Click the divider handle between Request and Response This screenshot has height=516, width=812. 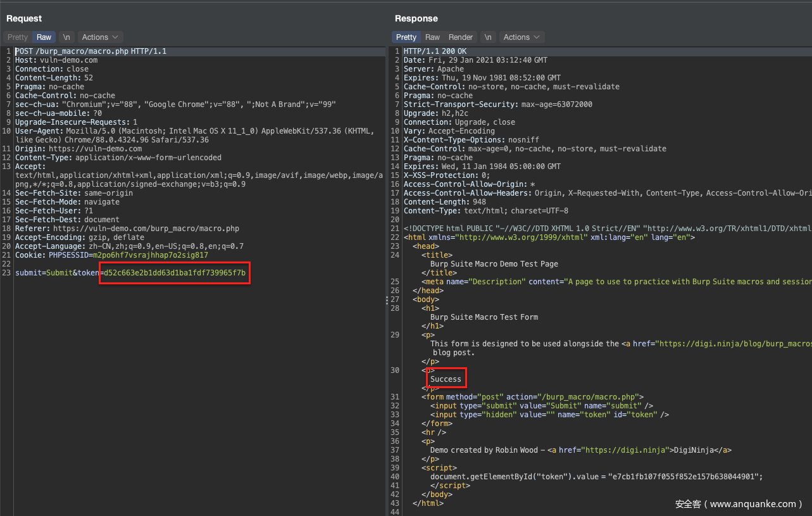click(387, 301)
